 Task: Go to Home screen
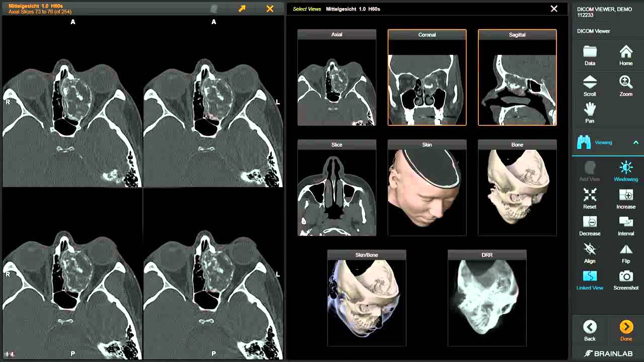point(626,55)
